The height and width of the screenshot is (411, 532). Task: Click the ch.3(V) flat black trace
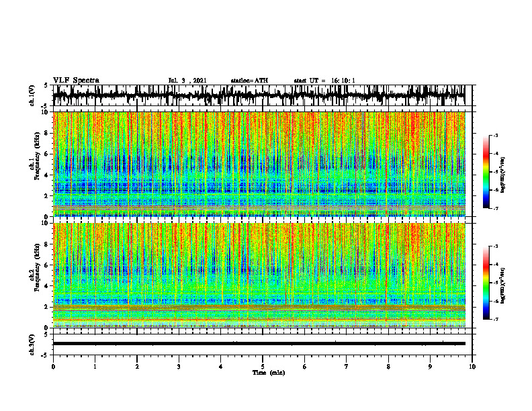point(259,344)
